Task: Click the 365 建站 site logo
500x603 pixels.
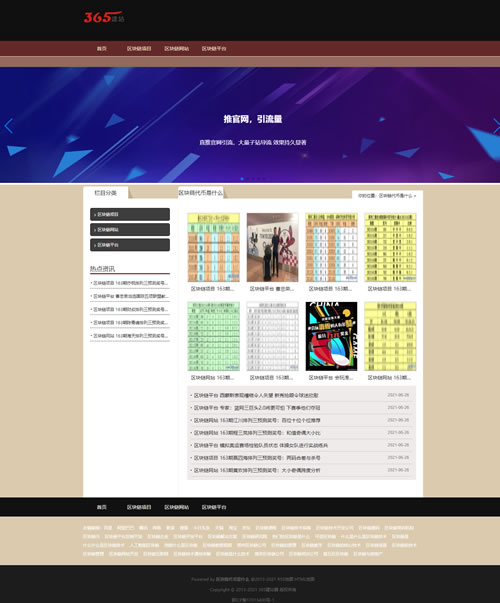Action: 104,17
